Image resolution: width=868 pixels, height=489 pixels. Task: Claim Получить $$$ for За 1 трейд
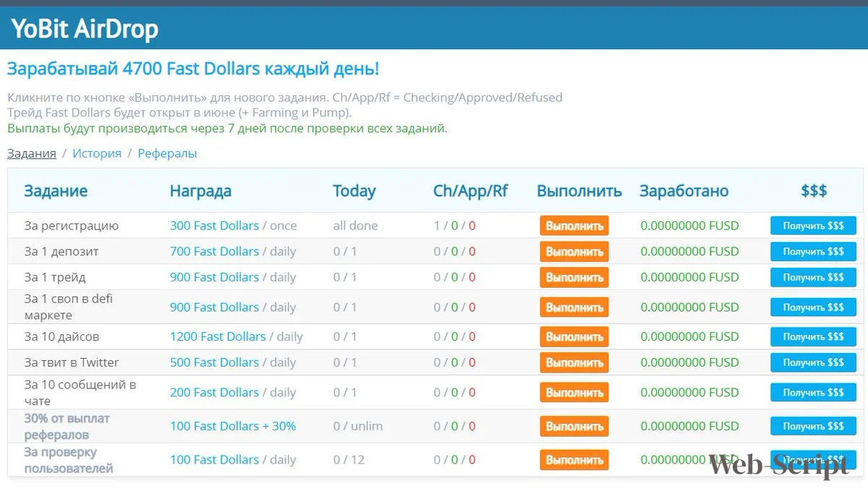point(813,277)
